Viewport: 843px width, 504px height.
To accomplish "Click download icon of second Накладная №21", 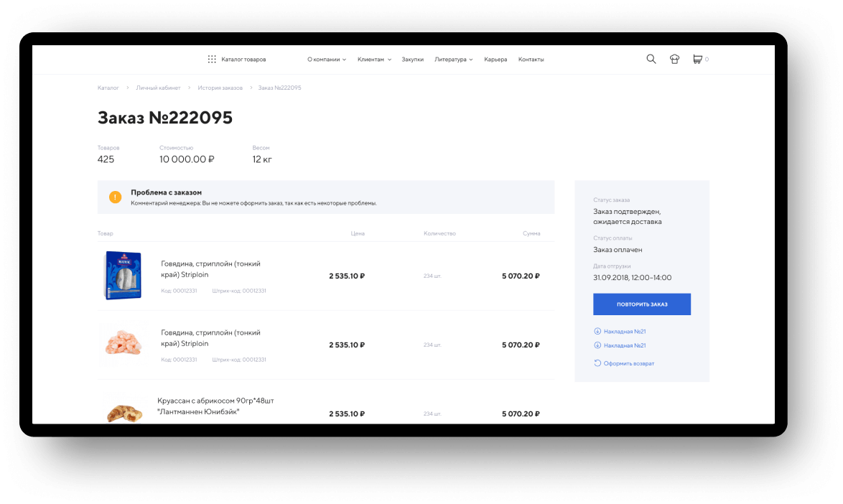I will pos(597,345).
